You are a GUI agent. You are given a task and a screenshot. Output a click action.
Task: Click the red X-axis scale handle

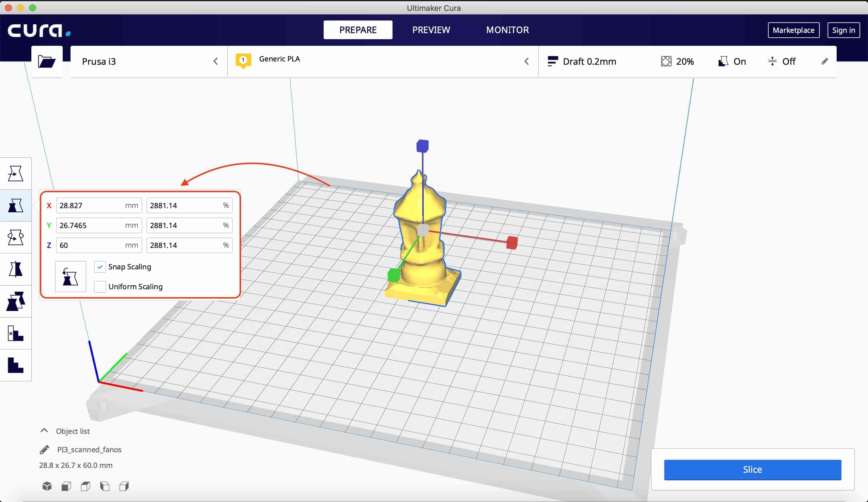(x=512, y=243)
